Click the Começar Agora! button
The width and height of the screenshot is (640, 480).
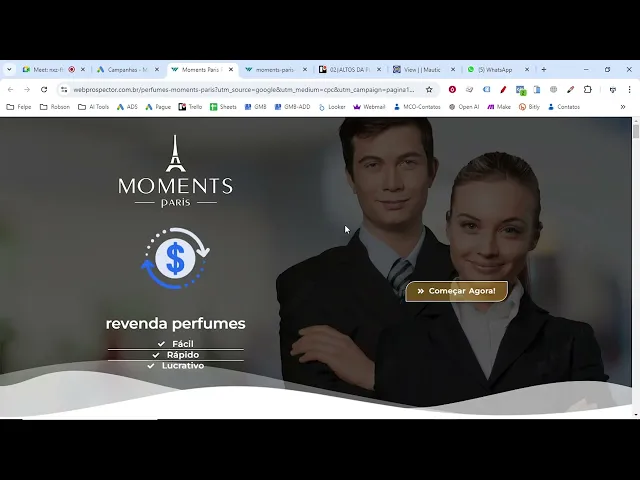pyautogui.click(x=456, y=291)
